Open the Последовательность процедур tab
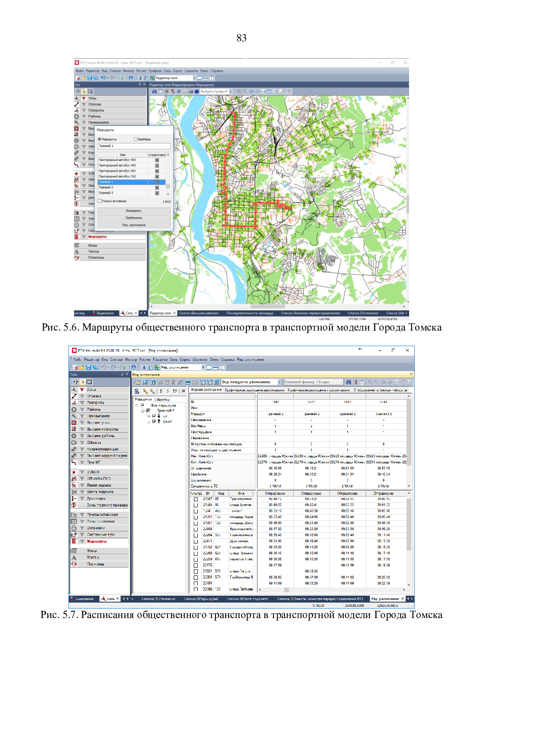 [250, 313]
